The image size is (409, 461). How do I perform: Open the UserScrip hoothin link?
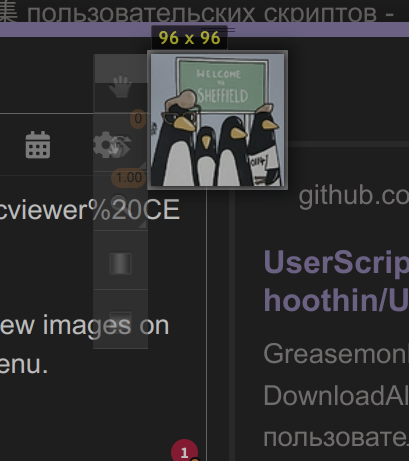tap(336, 281)
